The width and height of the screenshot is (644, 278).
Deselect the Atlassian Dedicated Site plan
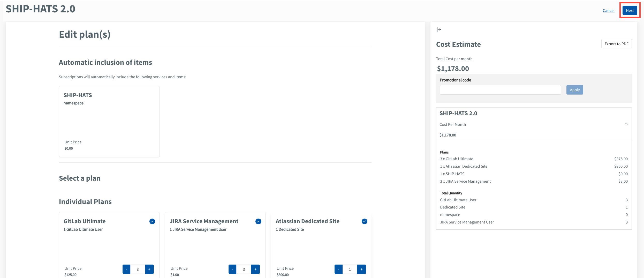pos(364,221)
